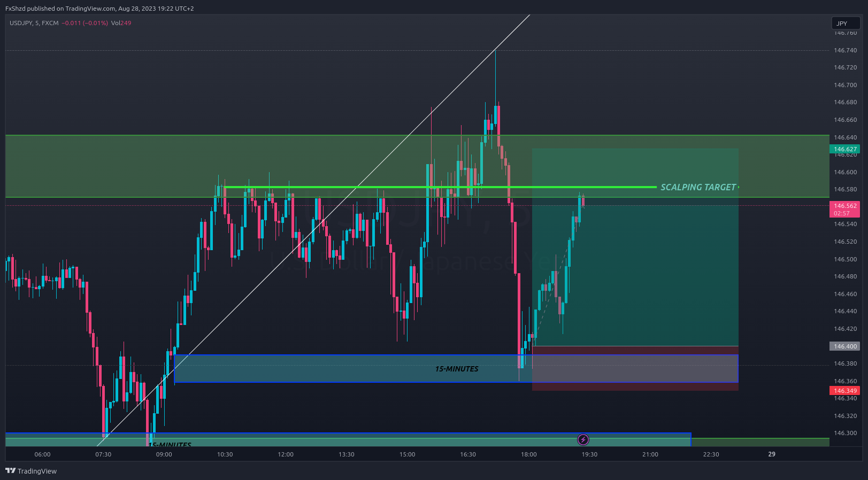Click the 18:00 time axis label
This screenshot has width=868, height=480.
[x=529, y=454]
